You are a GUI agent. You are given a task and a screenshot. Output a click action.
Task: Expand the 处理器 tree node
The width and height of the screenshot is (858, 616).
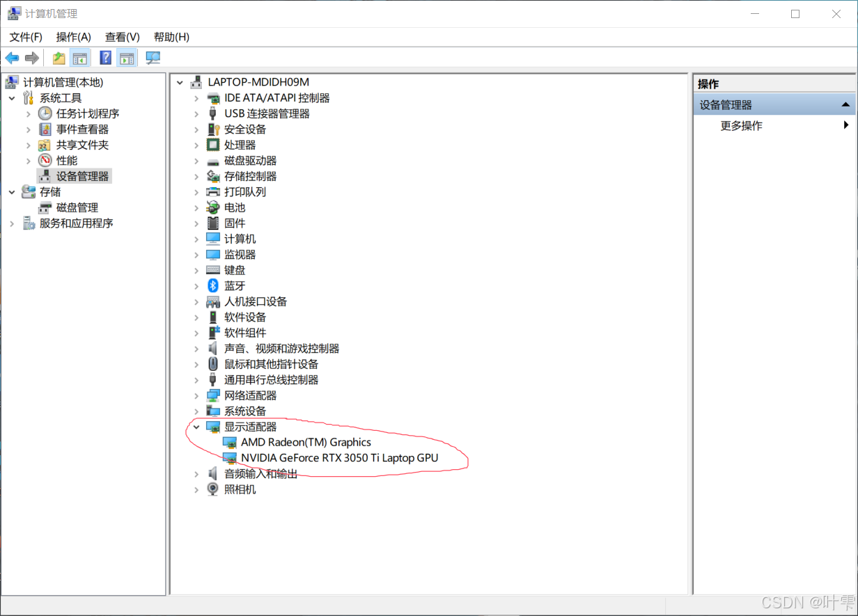point(196,145)
